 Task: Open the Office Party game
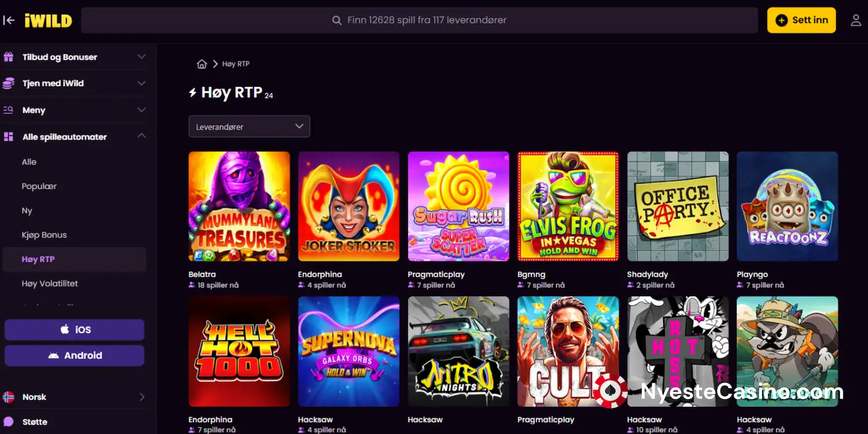pos(678,207)
